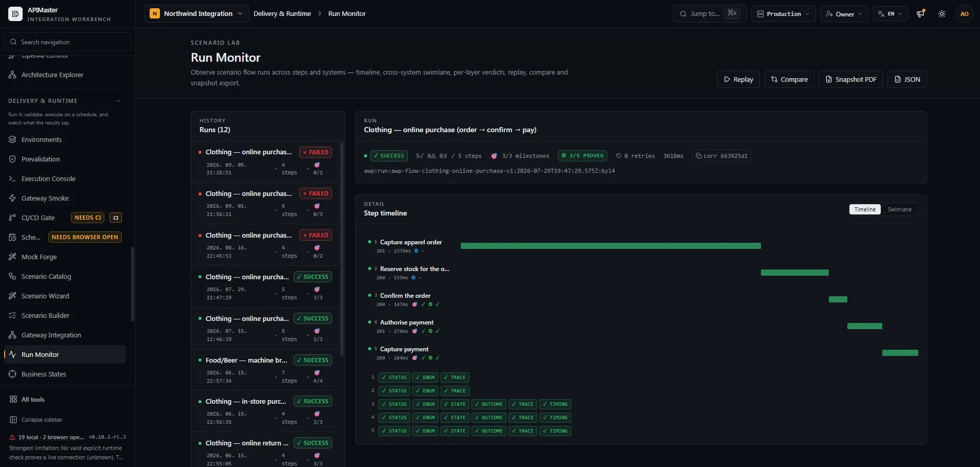Click the APIMaster logo icon

15,14
